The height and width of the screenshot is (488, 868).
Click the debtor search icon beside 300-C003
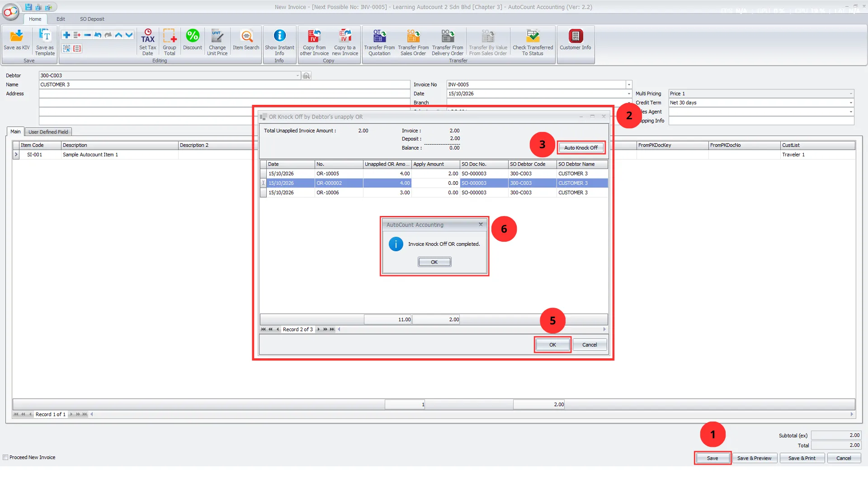(307, 76)
